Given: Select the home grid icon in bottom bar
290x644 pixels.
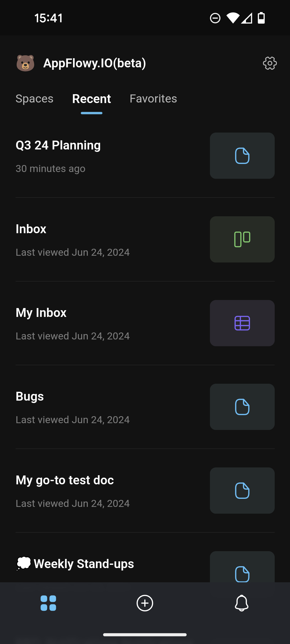Looking at the screenshot, I should (x=48, y=603).
